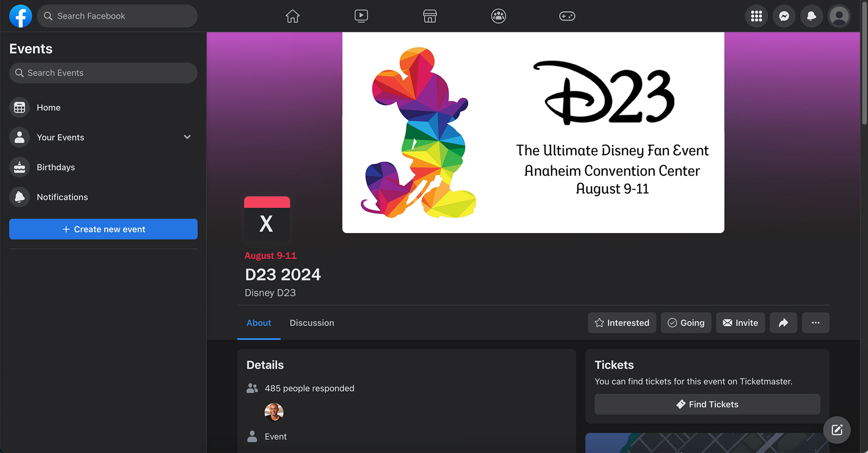This screenshot has height=453, width=868.
Task: Click the Invite button
Action: pos(741,323)
